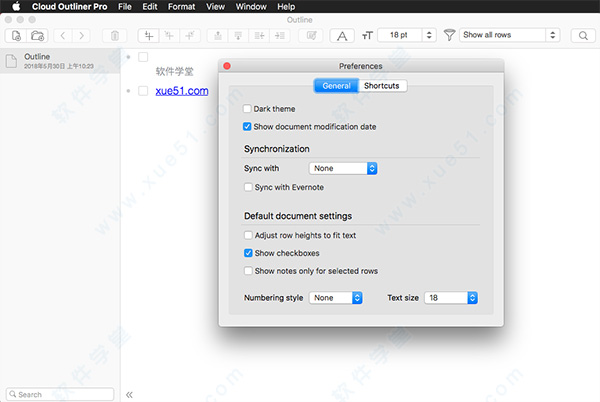Open the Help menu

(286, 7)
